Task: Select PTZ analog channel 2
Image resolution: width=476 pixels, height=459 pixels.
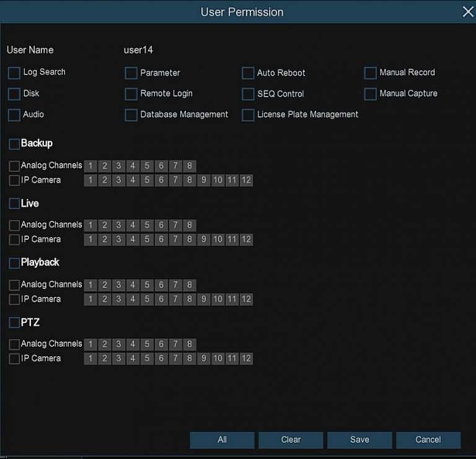Action: point(105,344)
